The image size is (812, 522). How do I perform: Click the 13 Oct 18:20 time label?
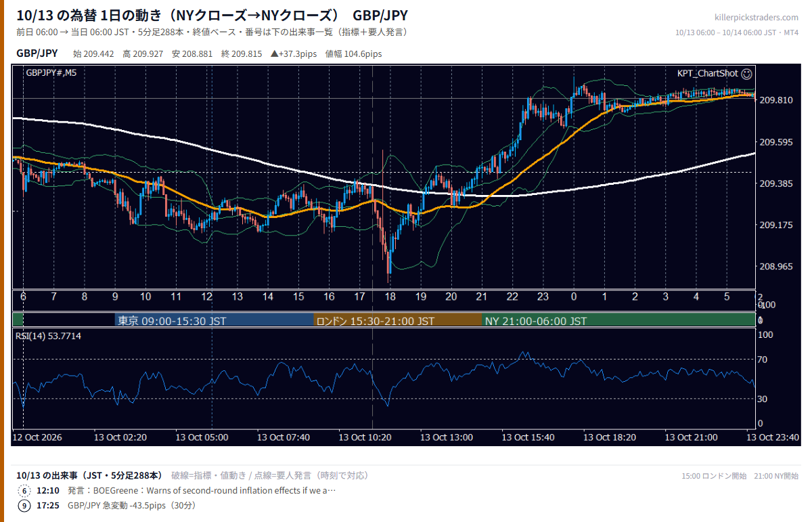pos(610,437)
